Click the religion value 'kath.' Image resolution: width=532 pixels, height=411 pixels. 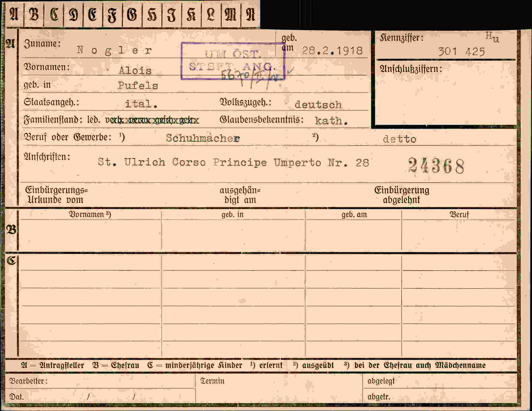coord(331,121)
